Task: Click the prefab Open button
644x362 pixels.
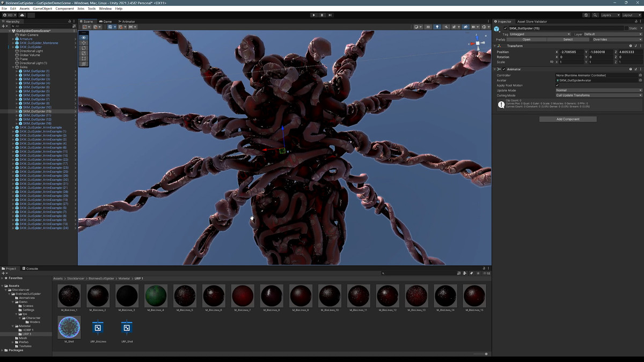Action: click(526, 39)
